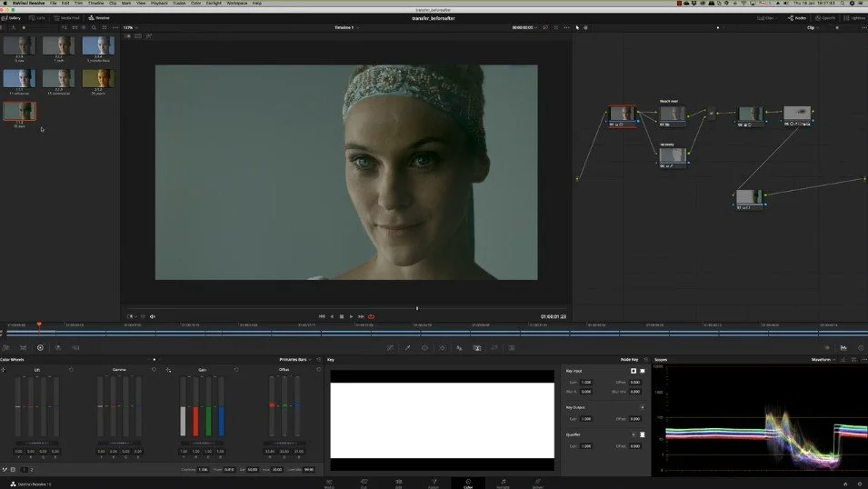This screenshot has width=868, height=489.
Task: Toggle loop playback
Action: coord(372,316)
